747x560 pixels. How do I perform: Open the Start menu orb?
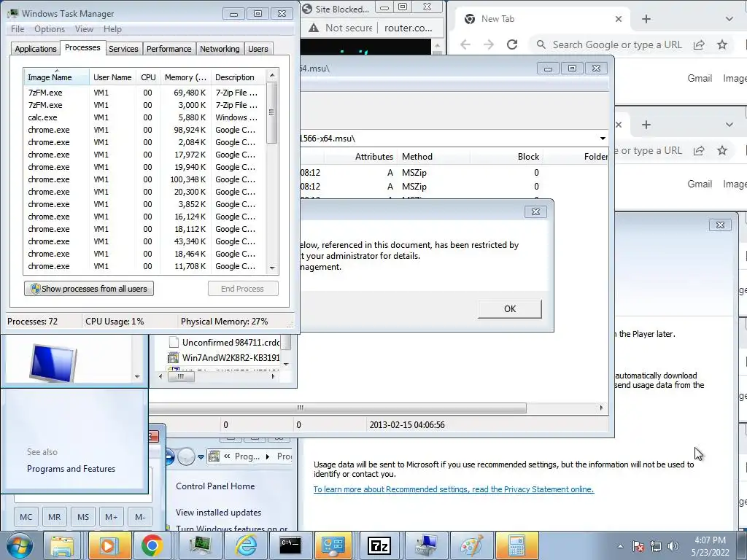point(19,545)
